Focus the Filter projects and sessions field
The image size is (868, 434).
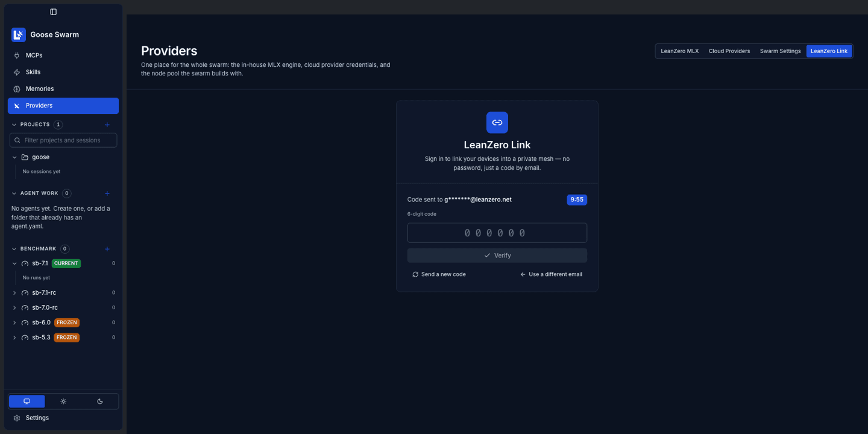click(x=63, y=140)
